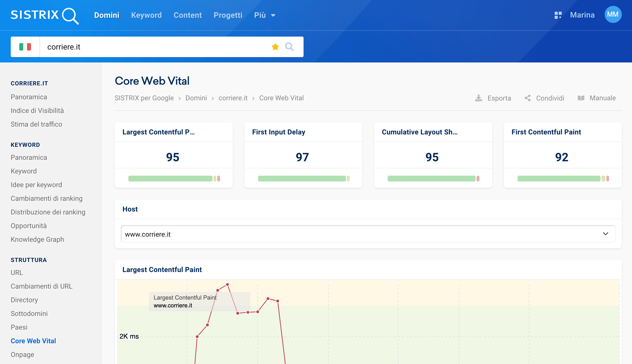Click the Condividi share icon
Screen dimensions: 632x364
click(x=528, y=98)
